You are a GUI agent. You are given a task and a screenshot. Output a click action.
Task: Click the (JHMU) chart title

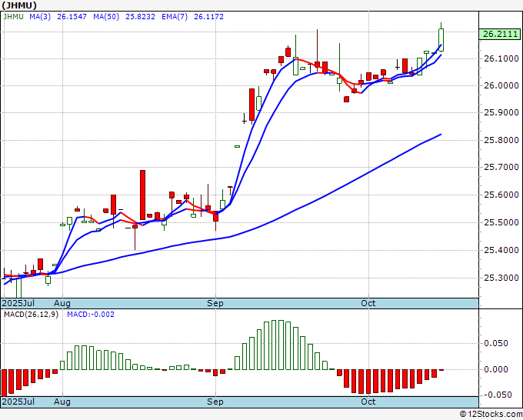tap(19, 5)
